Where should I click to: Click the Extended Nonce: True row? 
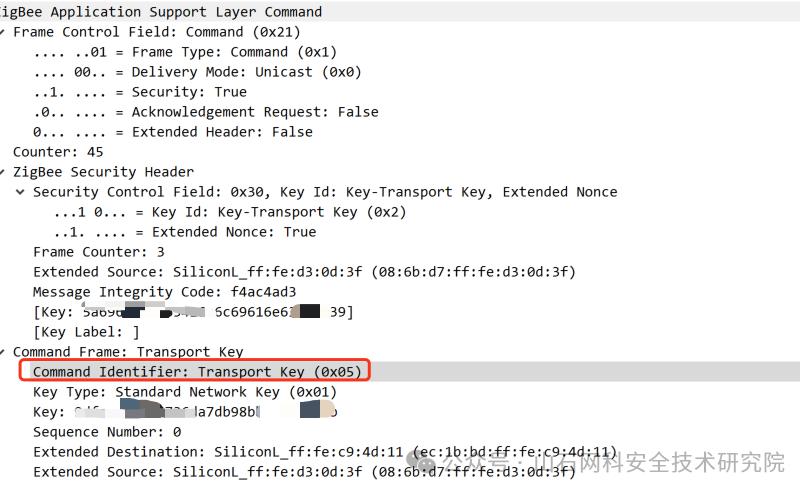point(185,232)
